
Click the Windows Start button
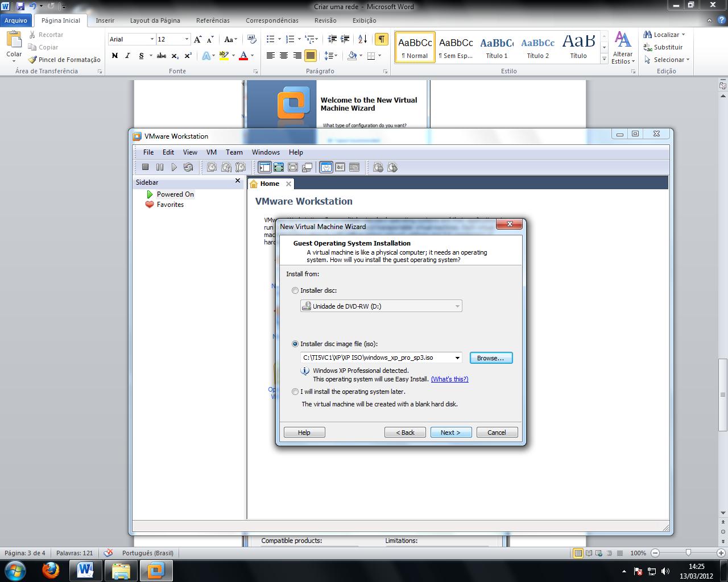click(15, 570)
